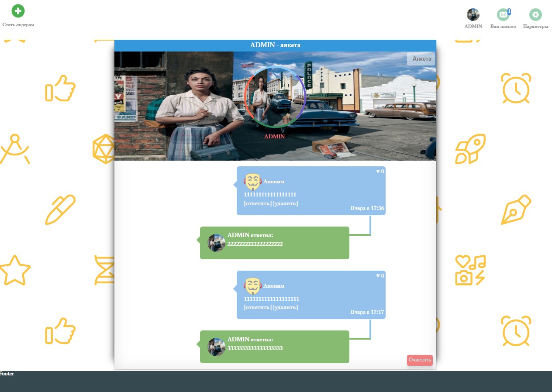Click the Стать лидером label
The width and height of the screenshot is (552, 392).
[18, 25]
